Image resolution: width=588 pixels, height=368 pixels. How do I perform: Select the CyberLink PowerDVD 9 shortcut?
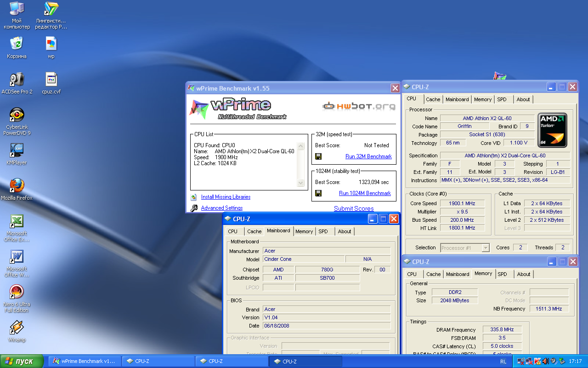point(17,121)
